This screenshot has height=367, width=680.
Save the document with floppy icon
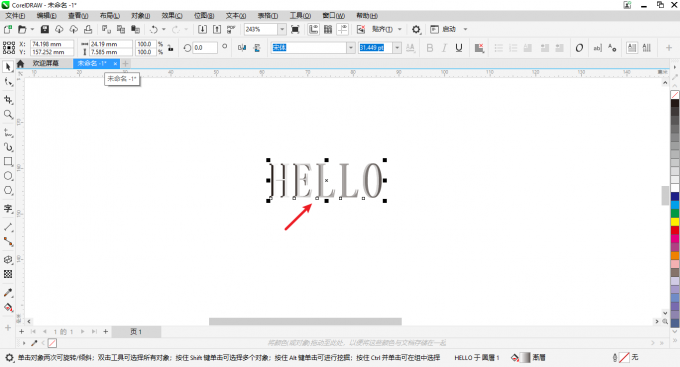point(44,29)
